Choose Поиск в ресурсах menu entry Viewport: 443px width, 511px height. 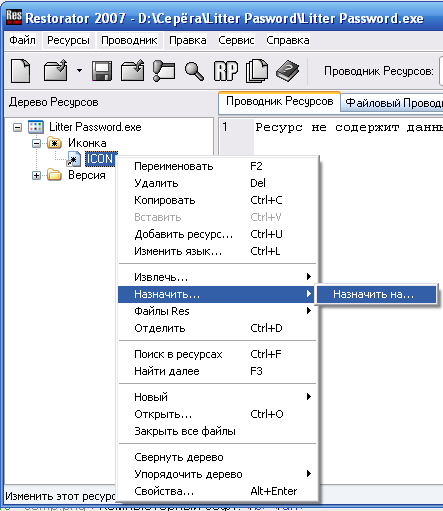tap(217, 354)
